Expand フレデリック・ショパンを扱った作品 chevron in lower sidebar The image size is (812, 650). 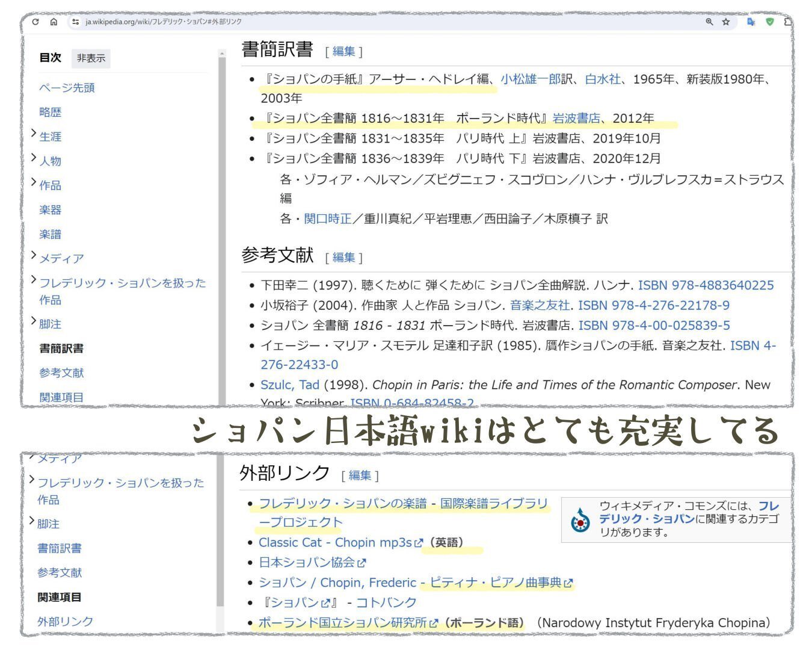32,480
